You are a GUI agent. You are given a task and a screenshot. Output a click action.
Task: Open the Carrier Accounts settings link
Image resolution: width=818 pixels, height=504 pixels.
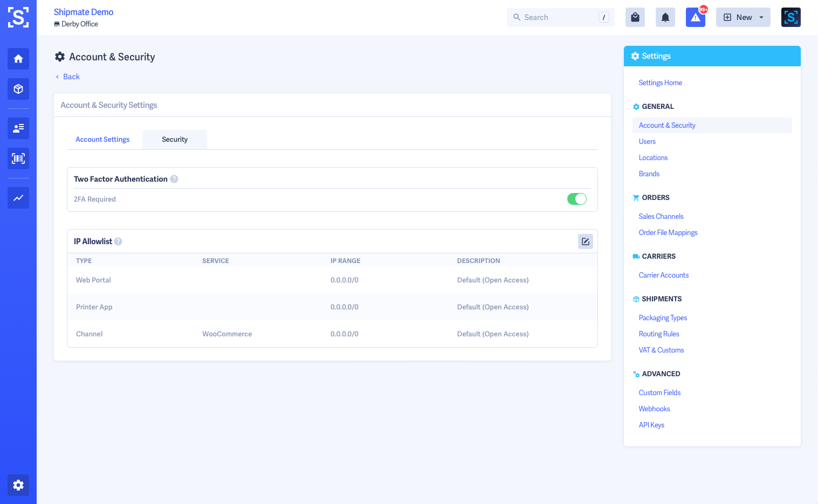point(663,275)
